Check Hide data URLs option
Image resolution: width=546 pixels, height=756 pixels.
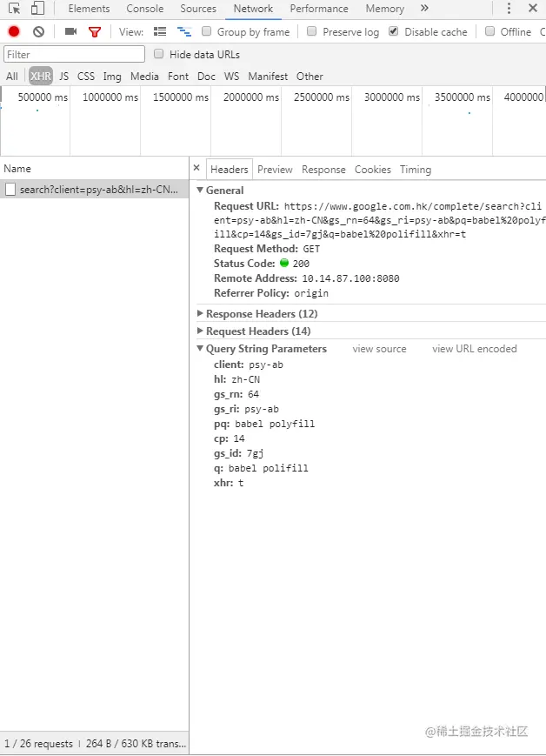[158, 54]
